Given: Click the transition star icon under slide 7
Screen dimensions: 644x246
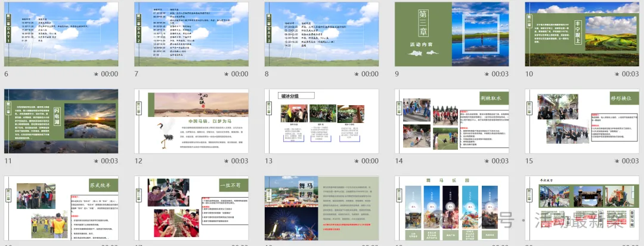Looking at the screenshot, I should pyautogui.click(x=227, y=74).
